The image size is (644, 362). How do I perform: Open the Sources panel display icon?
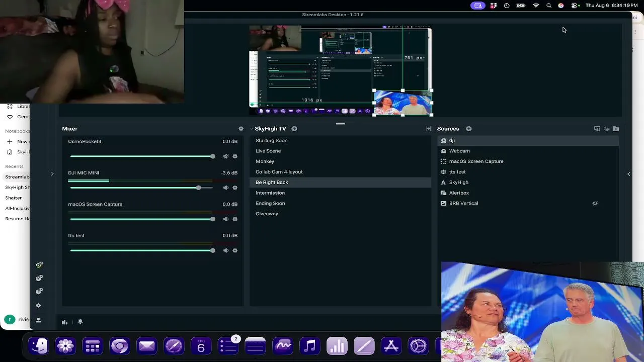pyautogui.click(x=597, y=129)
